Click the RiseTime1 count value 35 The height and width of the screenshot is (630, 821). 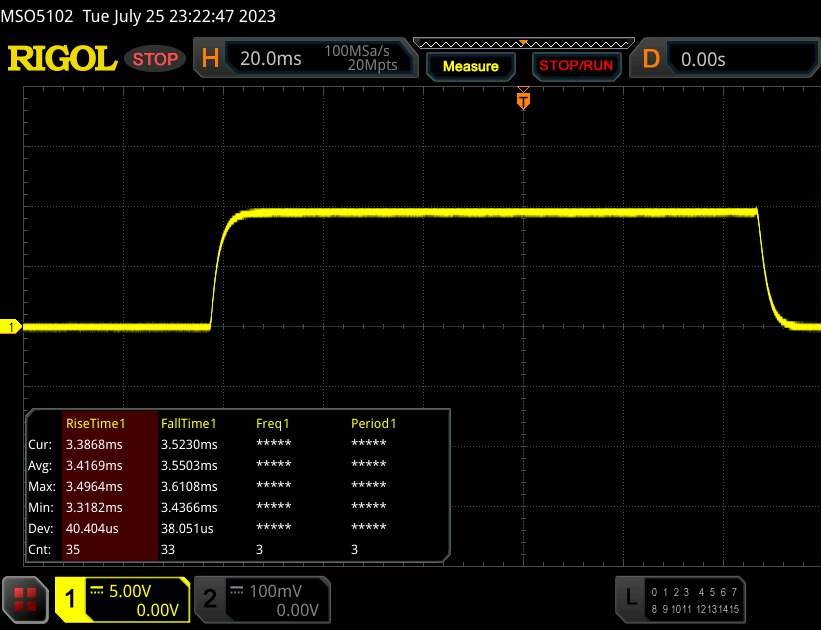tap(72, 549)
